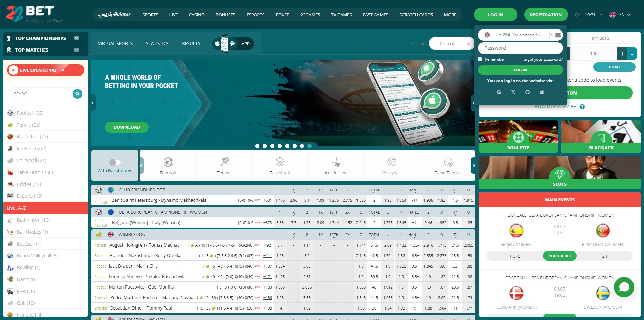Open the EN language dropdown
The image size is (644, 320).
(x=621, y=15)
